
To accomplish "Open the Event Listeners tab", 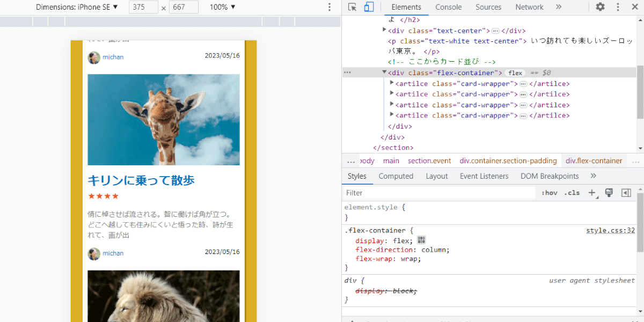I will (484, 176).
